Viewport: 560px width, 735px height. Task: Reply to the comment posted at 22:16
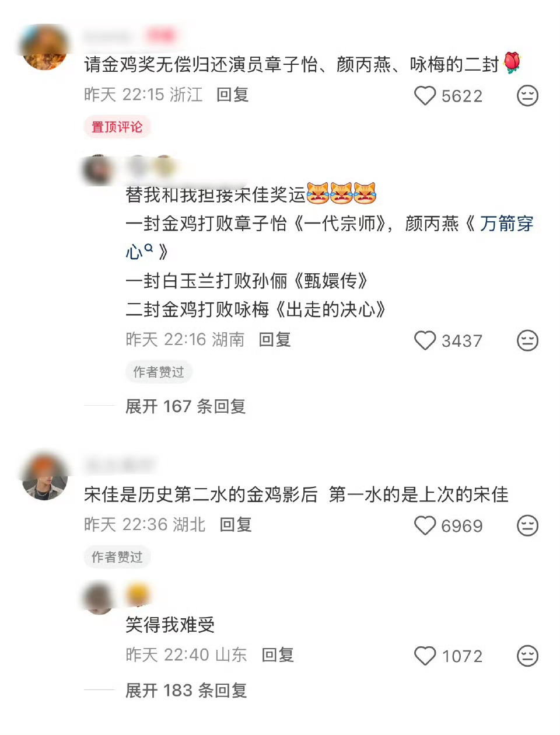click(x=275, y=340)
